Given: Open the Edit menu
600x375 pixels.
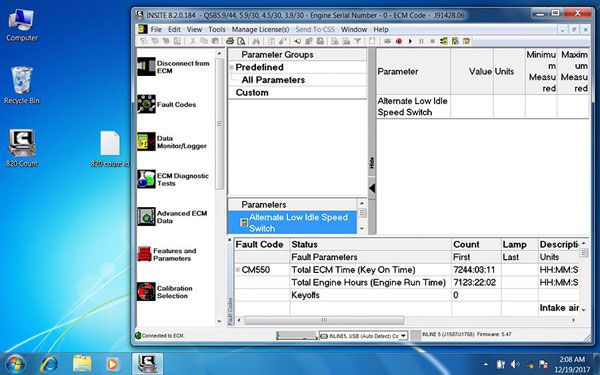Looking at the screenshot, I should click(174, 29).
